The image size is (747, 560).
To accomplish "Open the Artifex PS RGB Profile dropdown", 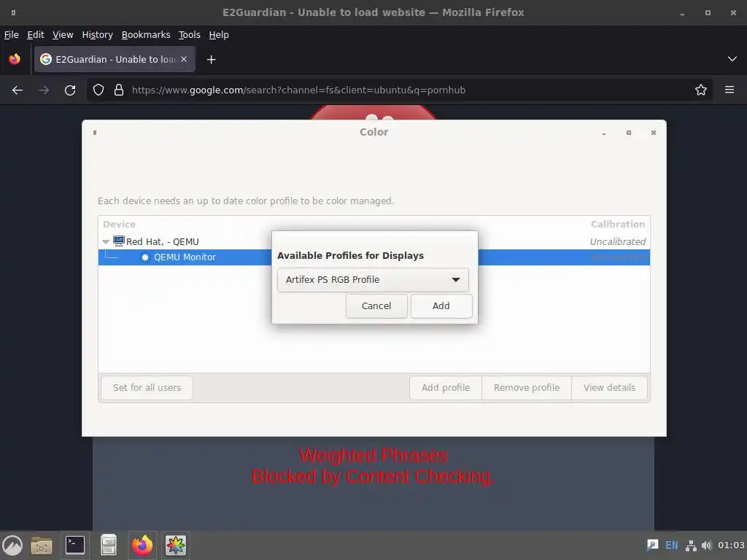I will click(373, 280).
